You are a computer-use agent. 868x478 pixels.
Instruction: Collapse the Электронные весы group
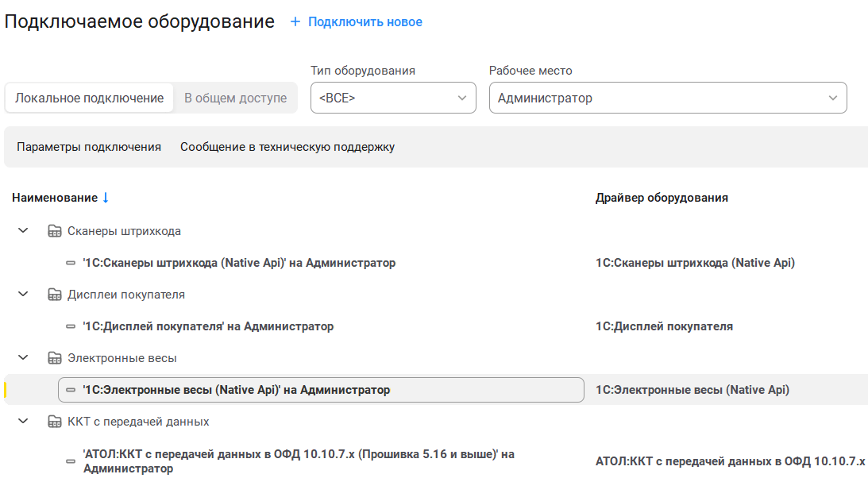pyautogui.click(x=23, y=358)
